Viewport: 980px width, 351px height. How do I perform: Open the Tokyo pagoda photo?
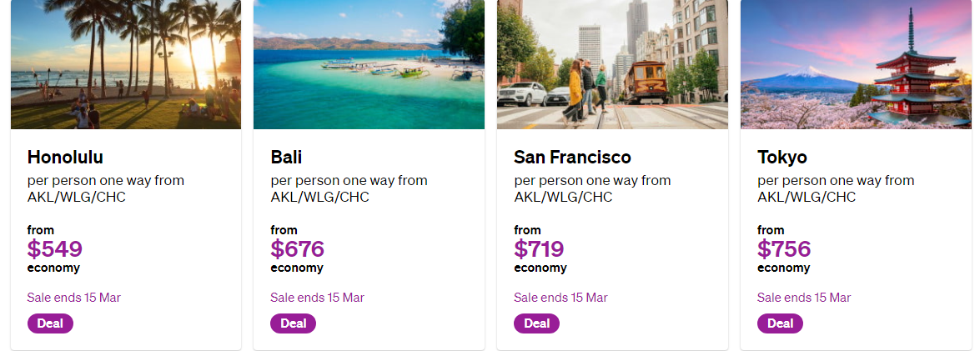pos(856,64)
